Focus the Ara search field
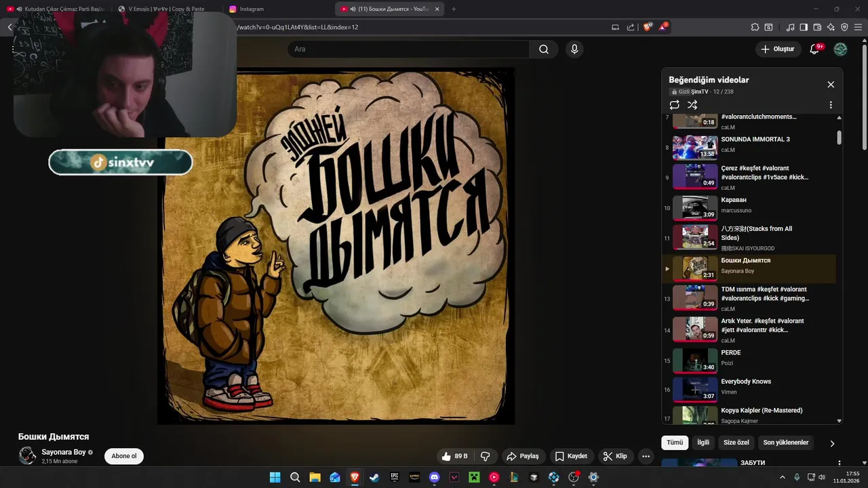The image size is (868, 488). [x=408, y=49]
